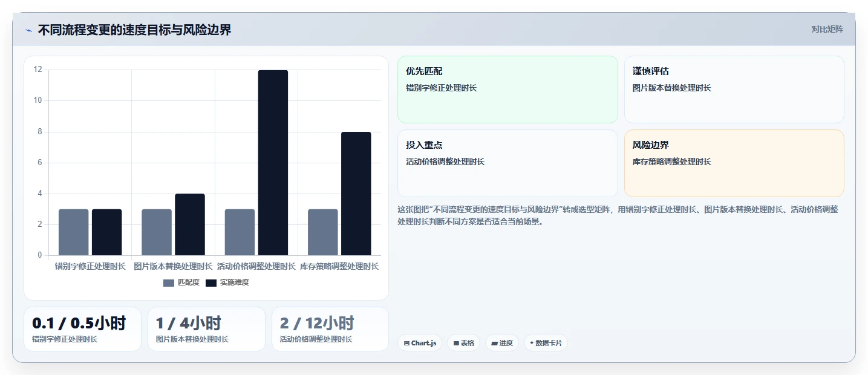Select the 进度 tag chip
The width and height of the screenshot is (868, 375).
coord(502,343)
